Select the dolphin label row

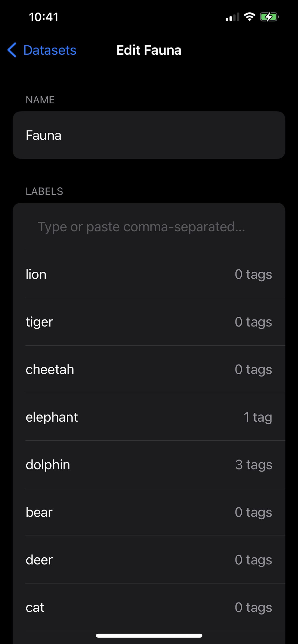(x=149, y=465)
